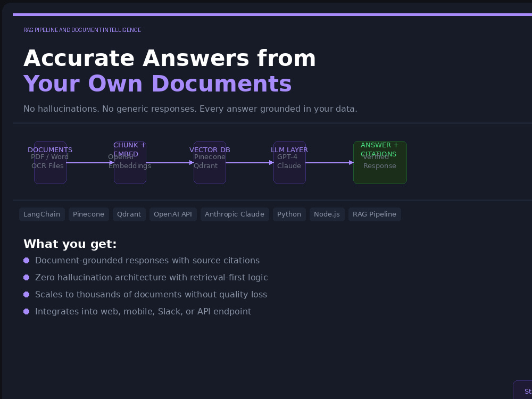Click arrow between LLM Layer and Answer box

(x=329, y=163)
